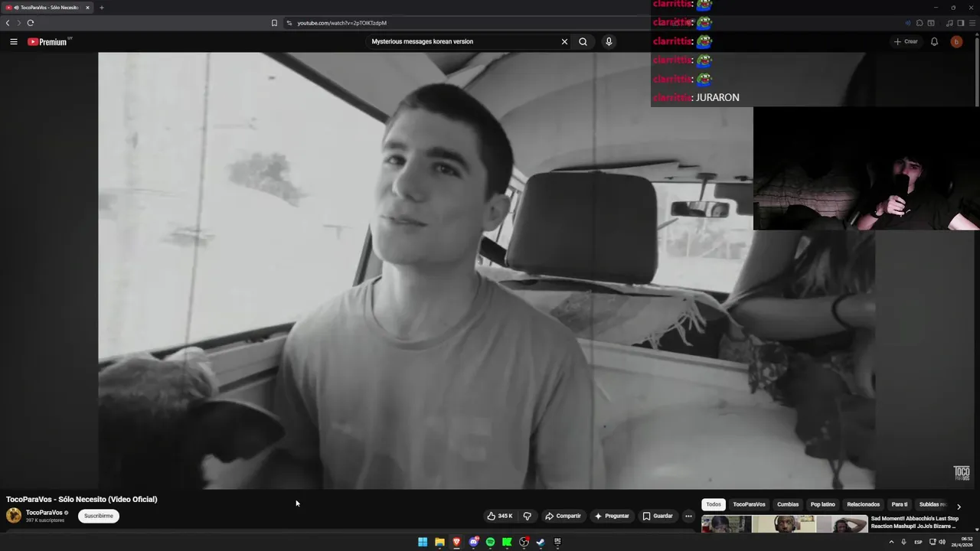Switch to Brave browser in taskbar
980x551 pixels.
tap(456, 542)
